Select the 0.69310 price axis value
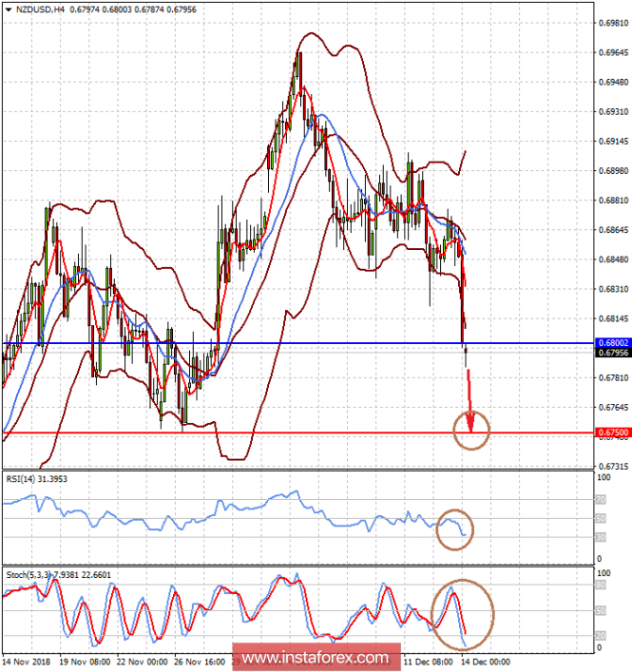 [x=614, y=111]
